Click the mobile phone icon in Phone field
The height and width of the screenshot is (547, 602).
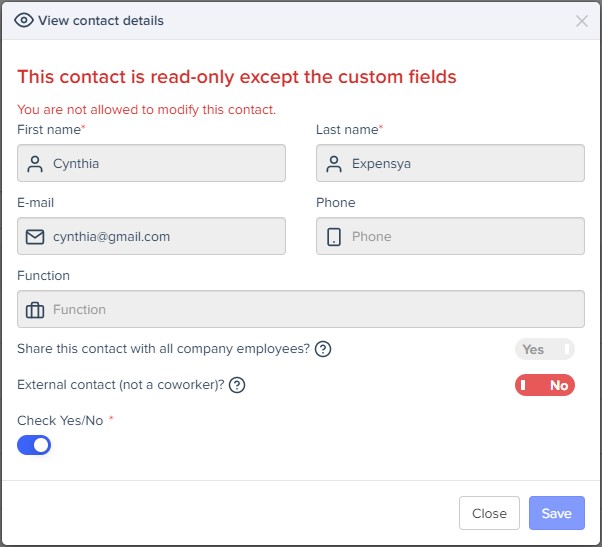(334, 237)
